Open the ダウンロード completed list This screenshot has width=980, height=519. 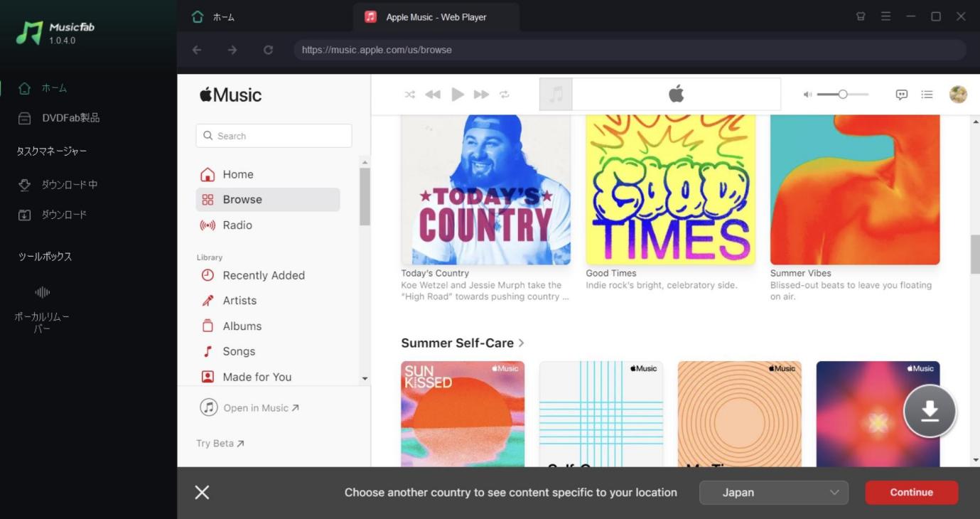(53, 215)
